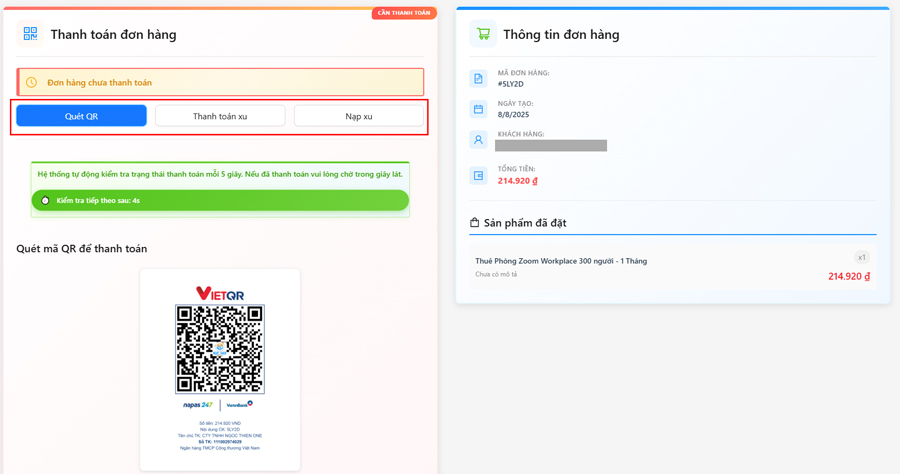Click the product price 214.920 ₫ in product row
The image size is (900, 474).
(849, 276)
